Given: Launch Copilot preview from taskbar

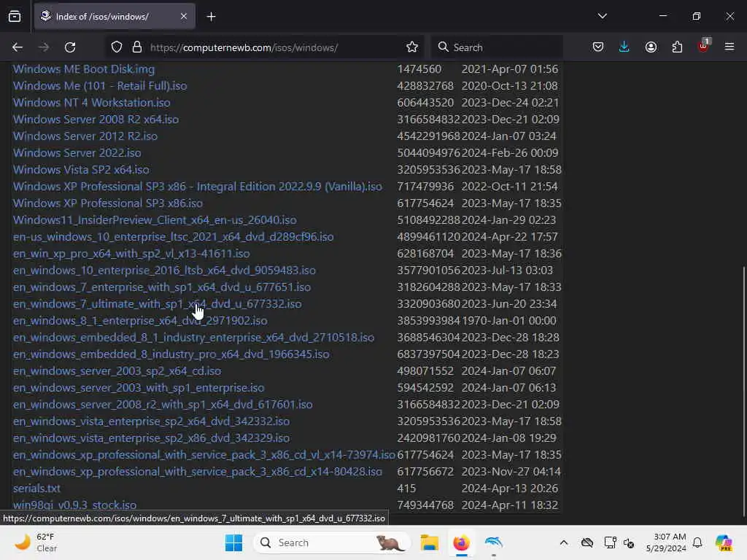Looking at the screenshot, I should click(x=724, y=542).
